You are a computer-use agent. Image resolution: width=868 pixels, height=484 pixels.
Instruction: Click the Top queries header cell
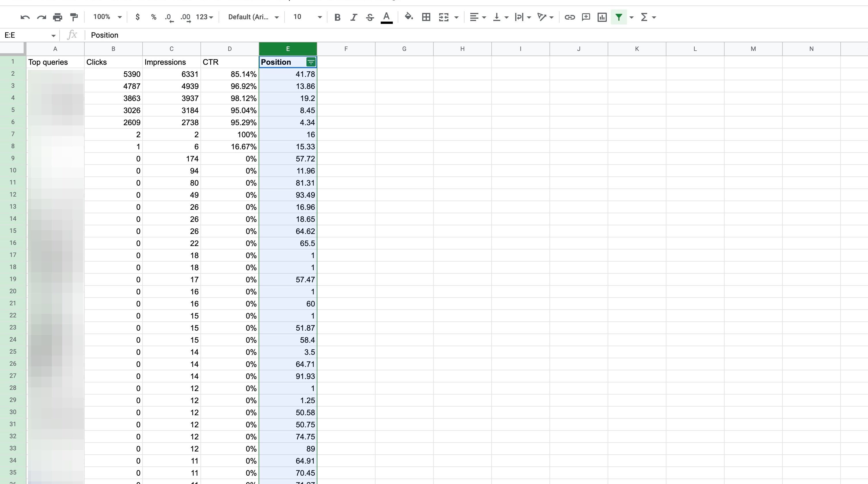coord(55,62)
